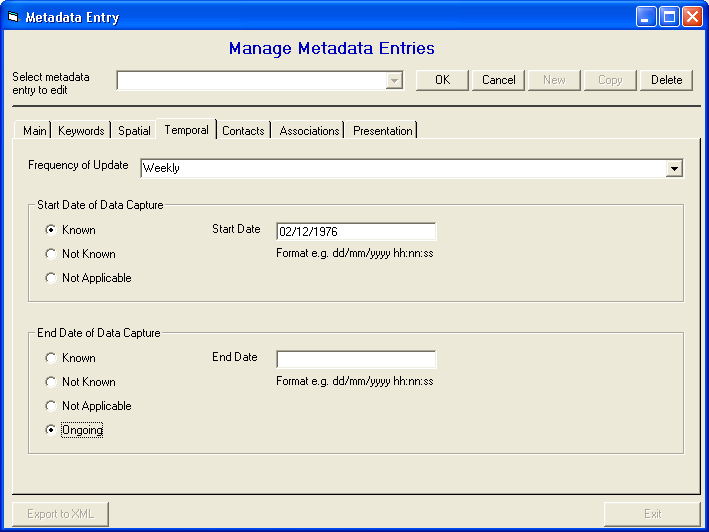This screenshot has height=532, width=709.
Task: Click the Start Date of Data Capture group title
Action: point(100,205)
